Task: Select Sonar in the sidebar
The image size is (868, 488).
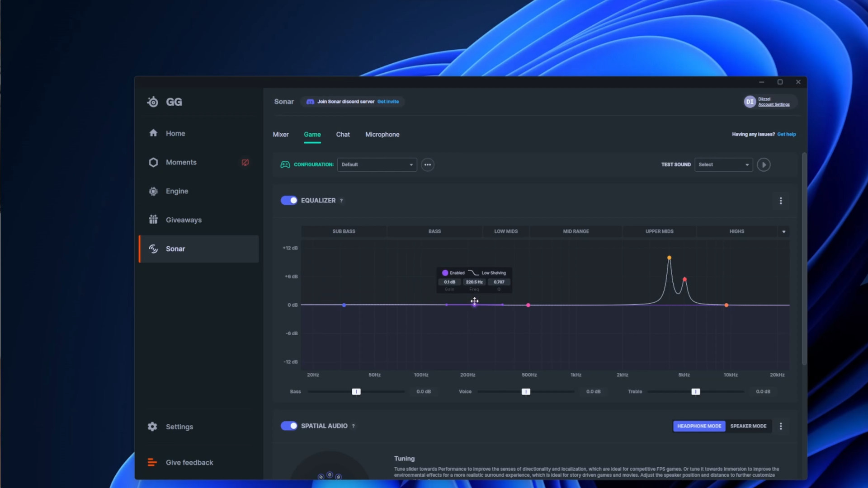Action: tap(199, 249)
